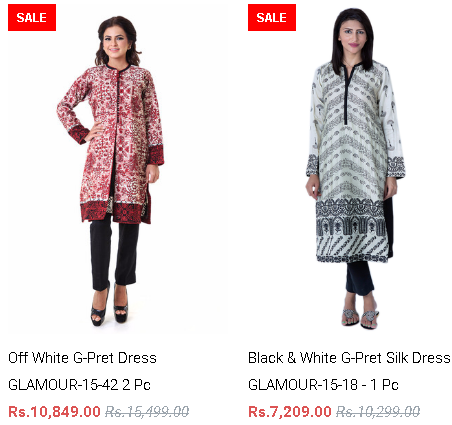
Task: Click the GLAMOUR-15-18 - 1 Pc product code
Action: [x=323, y=385]
